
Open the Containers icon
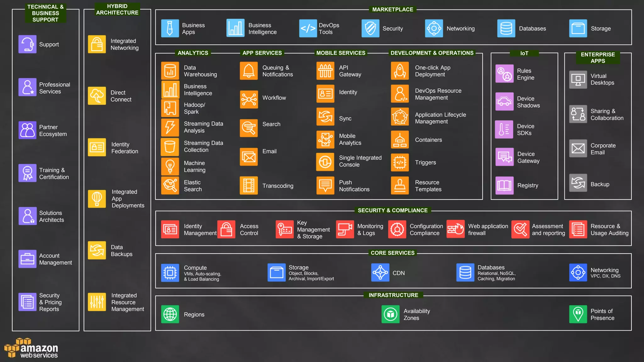[400, 140]
